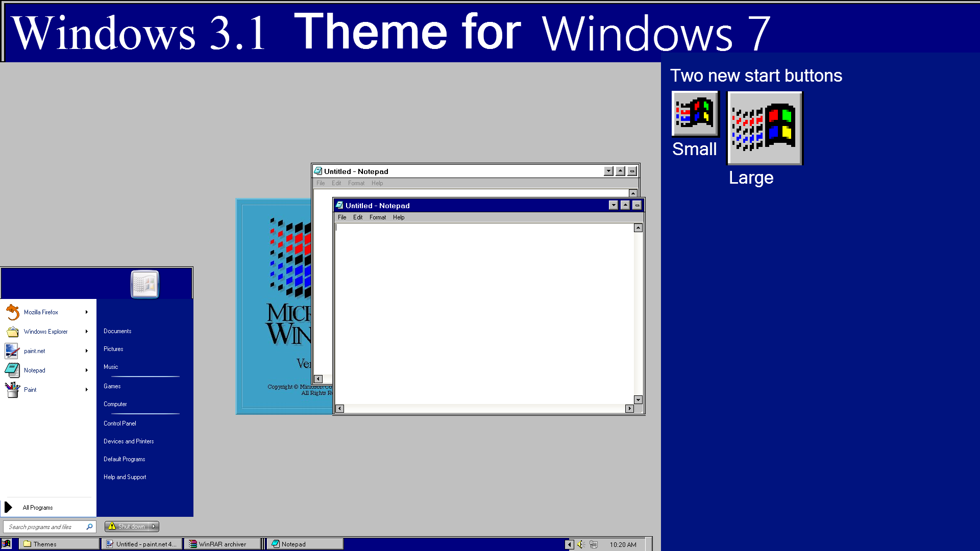
Task: Click Help and Support in Start menu
Action: click(x=125, y=477)
